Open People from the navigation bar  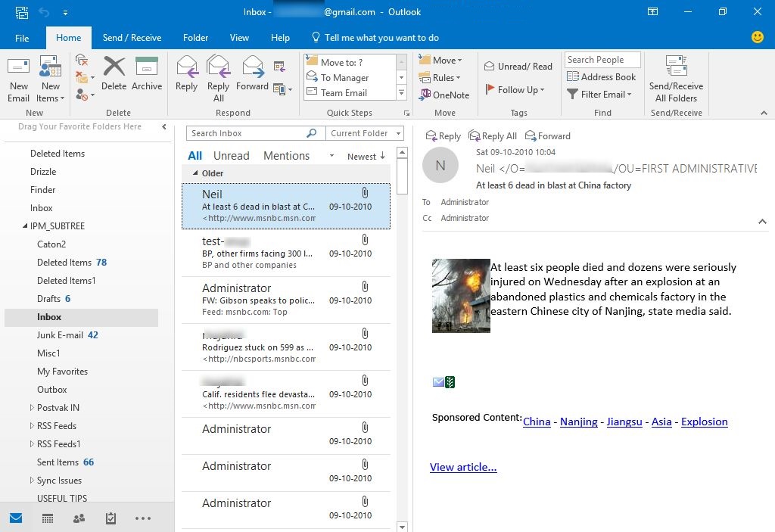tap(79, 518)
